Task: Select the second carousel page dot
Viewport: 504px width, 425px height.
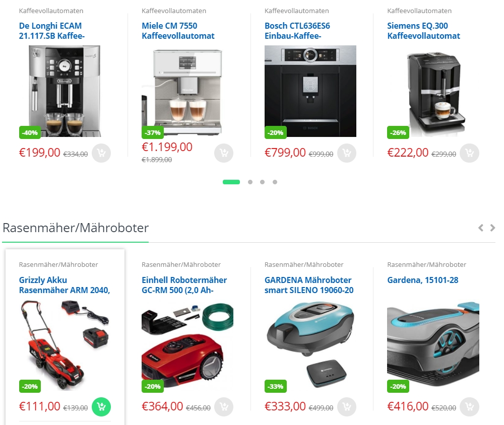Action: coord(250,182)
